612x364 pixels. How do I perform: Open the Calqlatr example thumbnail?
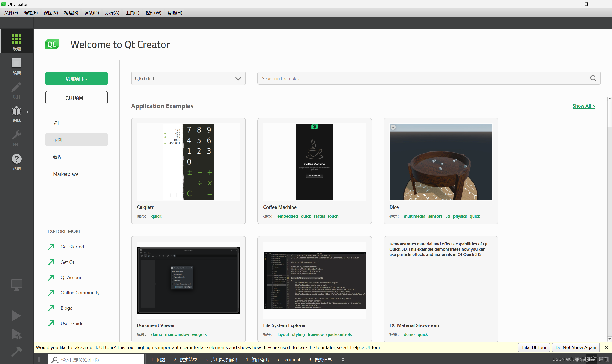click(x=188, y=162)
